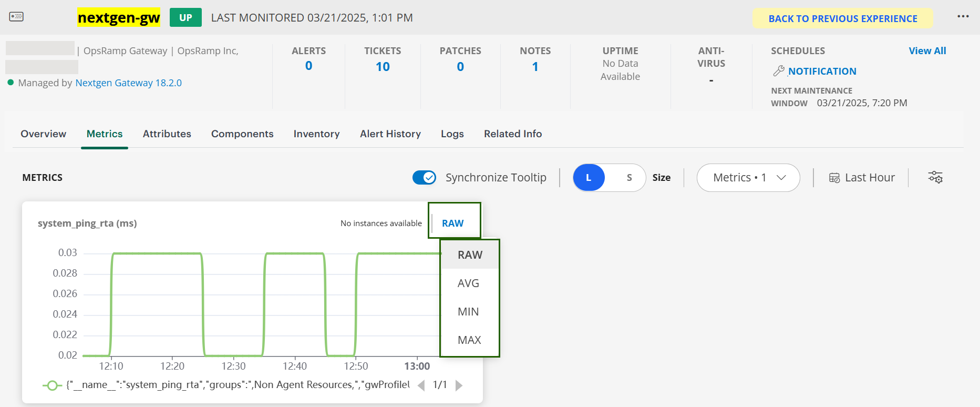Switch to the Overview tab

44,134
